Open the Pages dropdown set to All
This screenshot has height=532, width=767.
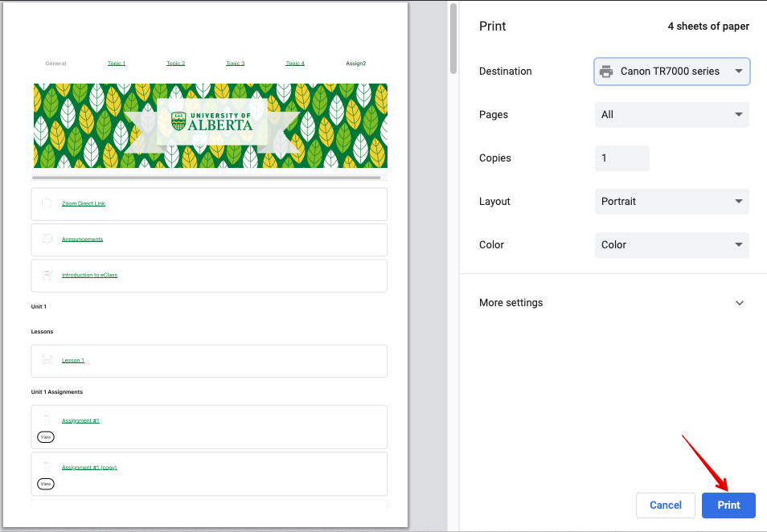[671, 115]
